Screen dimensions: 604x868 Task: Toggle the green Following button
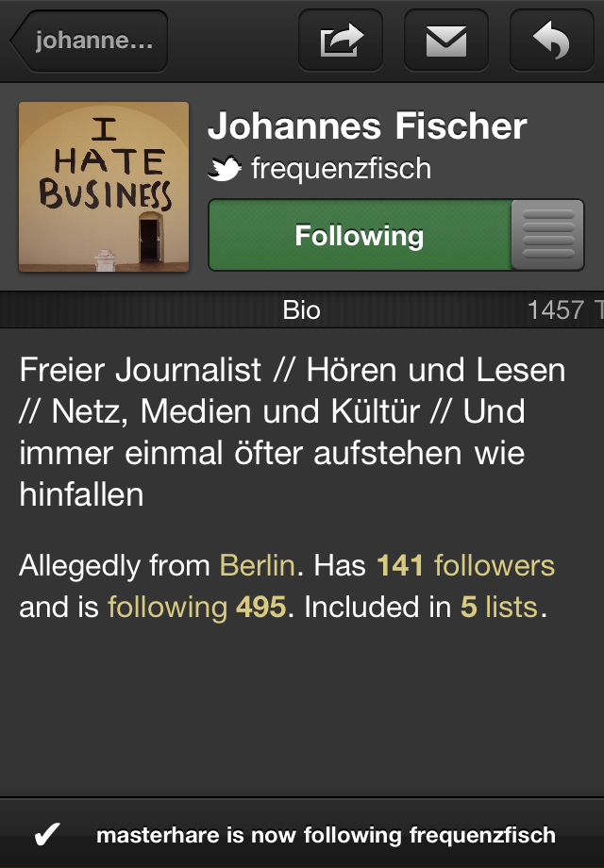(x=360, y=235)
